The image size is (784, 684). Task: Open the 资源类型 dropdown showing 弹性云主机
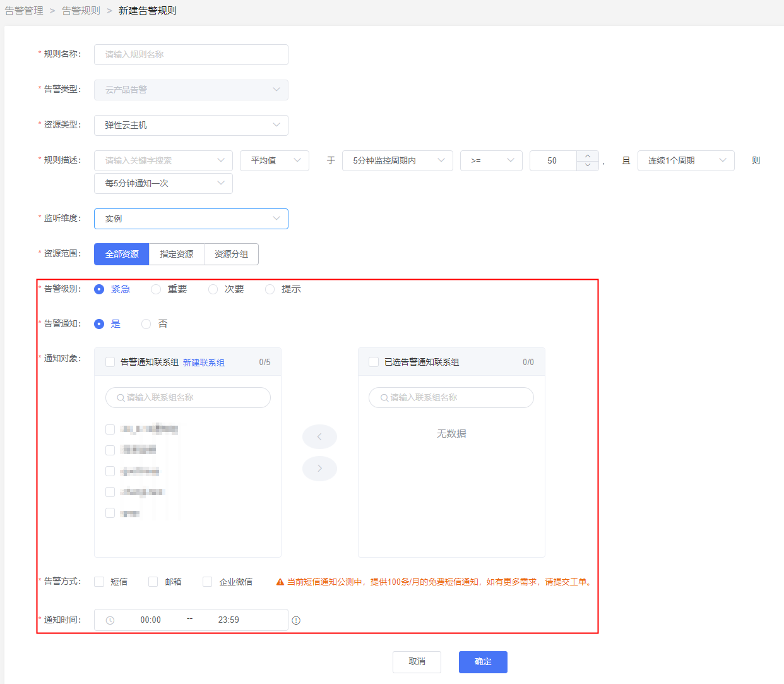point(191,125)
